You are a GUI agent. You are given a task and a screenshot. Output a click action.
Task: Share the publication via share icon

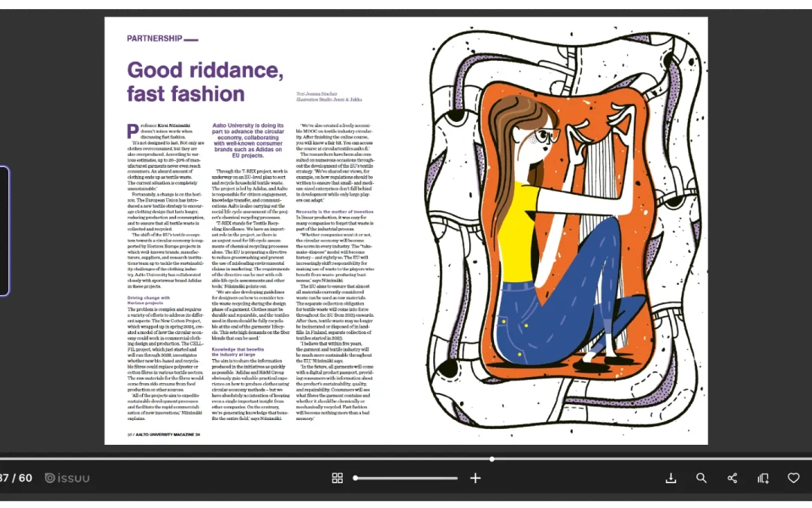(x=732, y=478)
